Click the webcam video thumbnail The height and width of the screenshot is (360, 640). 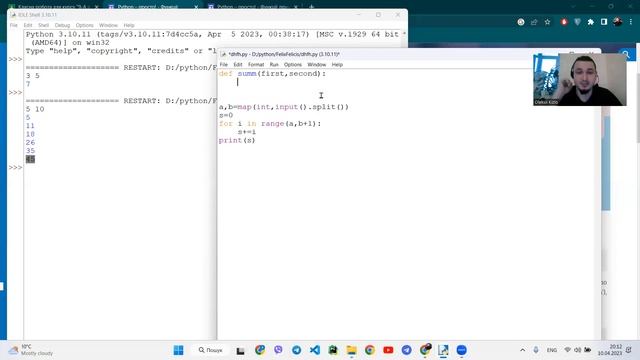pos(580,79)
